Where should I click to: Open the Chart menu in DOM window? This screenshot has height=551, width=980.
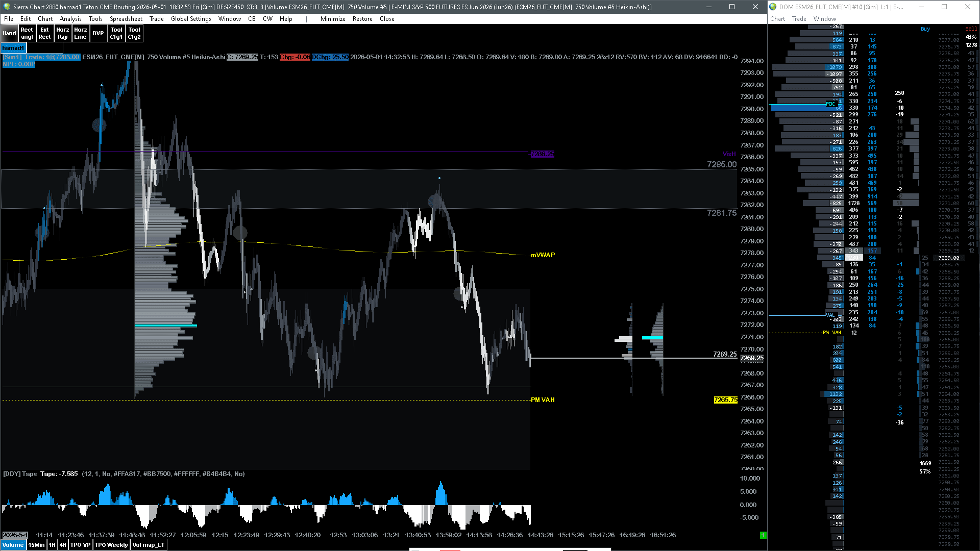click(777, 19)
